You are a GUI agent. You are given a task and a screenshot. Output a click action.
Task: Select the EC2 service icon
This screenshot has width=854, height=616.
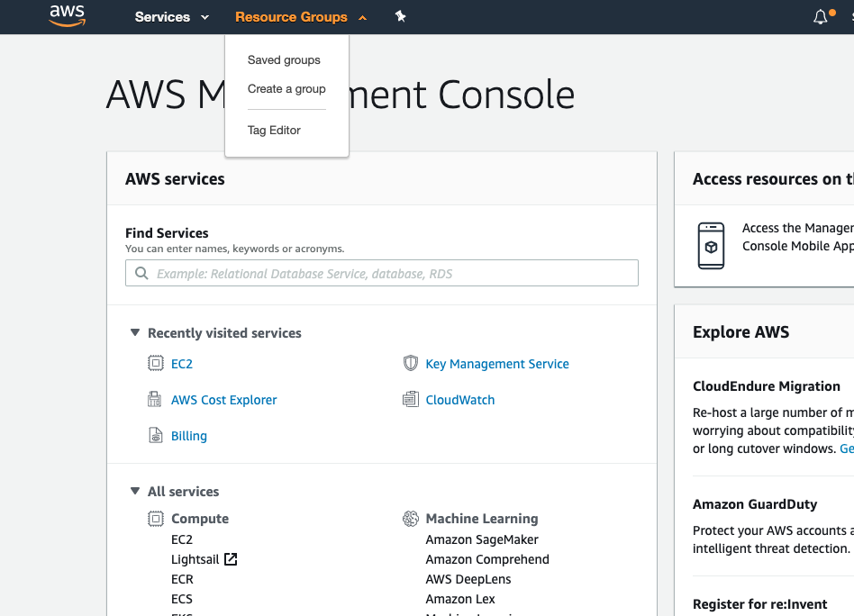click(x=155, y=364)
